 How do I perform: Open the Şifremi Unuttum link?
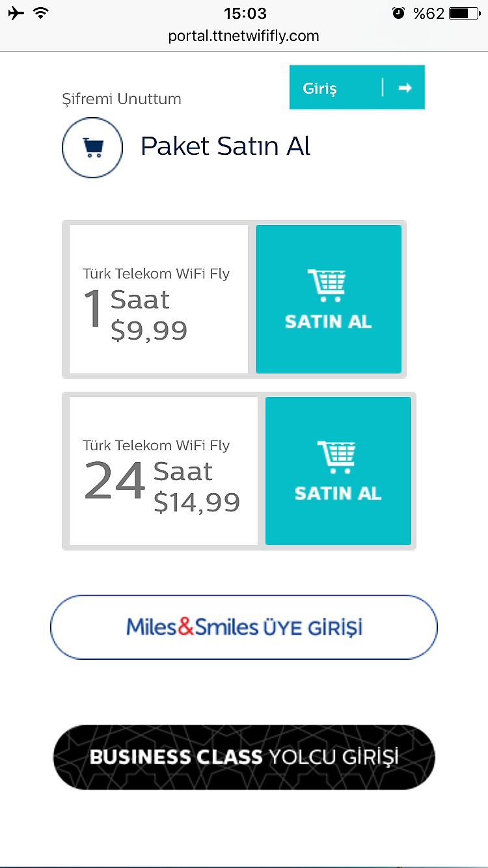click(122, 99)
